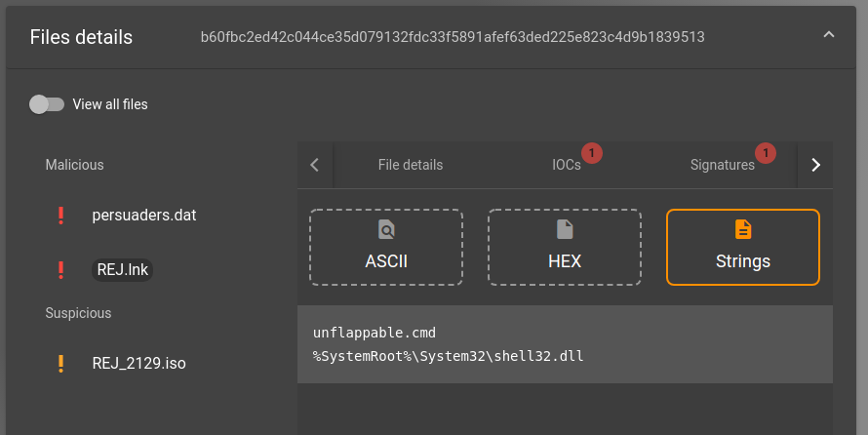This screenshot has width=868, height=435.
Task: Select the ASCII view button
Action: tap(386, 248)
